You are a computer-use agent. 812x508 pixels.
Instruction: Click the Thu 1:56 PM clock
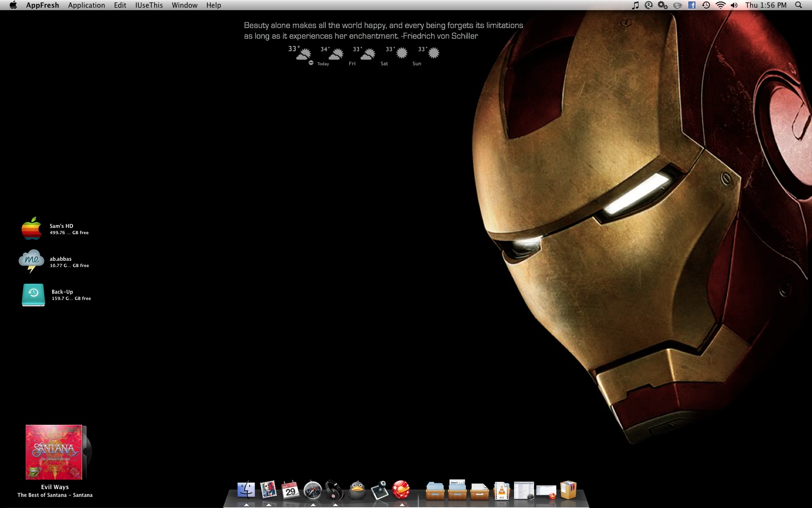tap(766, 5)
